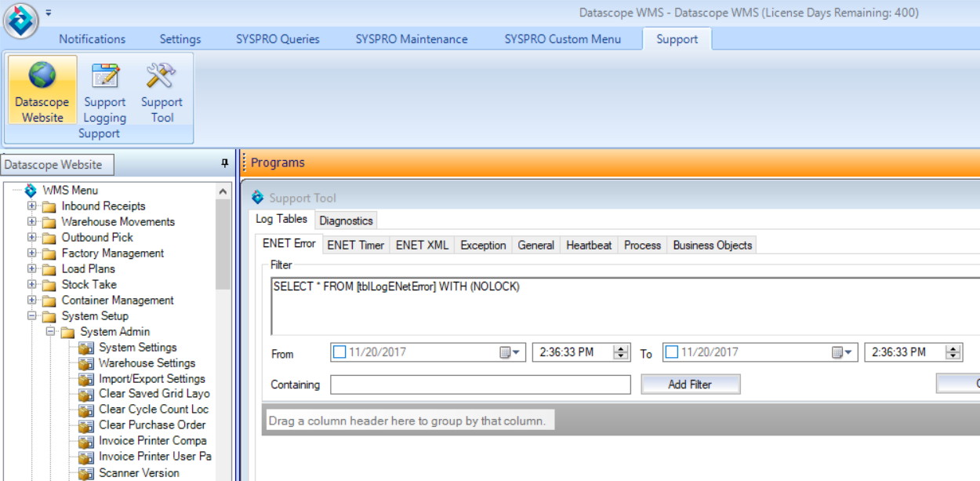Expand the Inbound Receipts folder
The image size is (980, 481).
pyautogui.click(x=31, y=206)
